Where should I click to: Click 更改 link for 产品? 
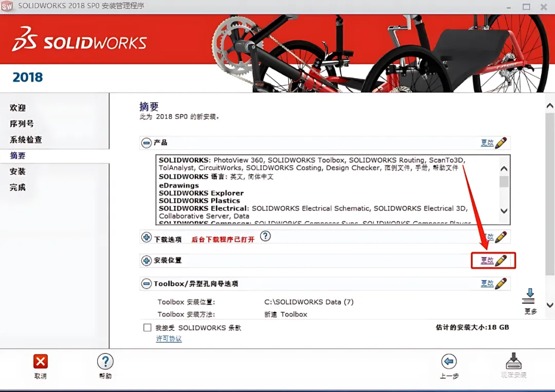(x=487, y=143)
